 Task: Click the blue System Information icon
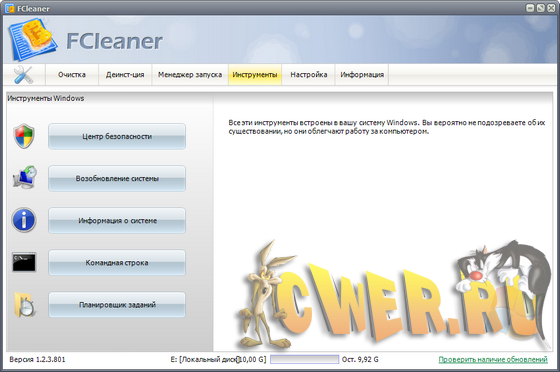click(24, 220)
